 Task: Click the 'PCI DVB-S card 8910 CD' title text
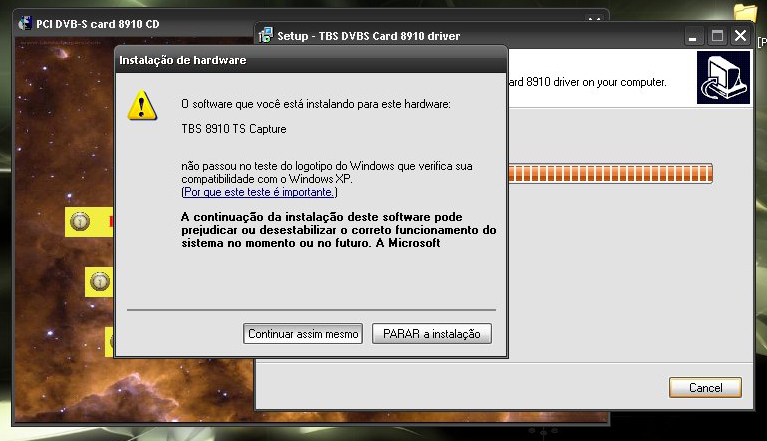pos(98,24)
